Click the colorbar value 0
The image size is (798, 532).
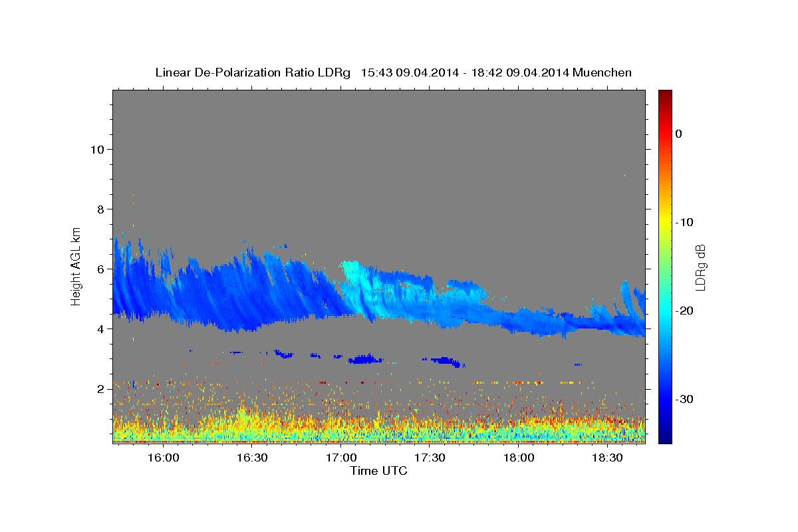coord(678,134)
